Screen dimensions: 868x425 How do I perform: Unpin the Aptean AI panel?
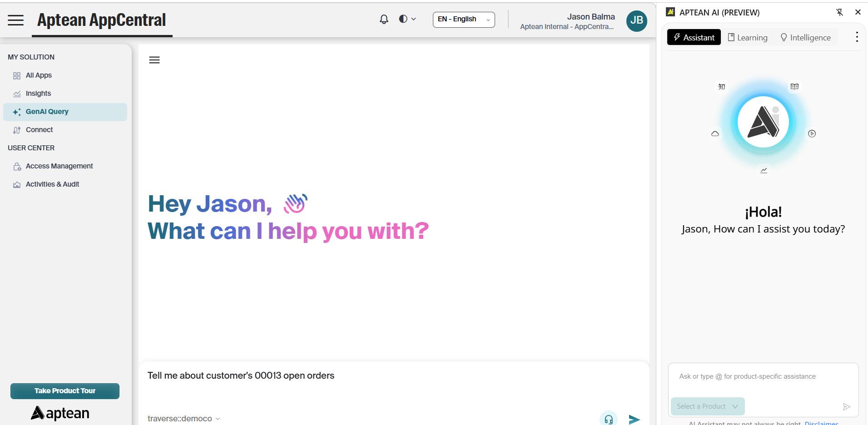(839, 12)
